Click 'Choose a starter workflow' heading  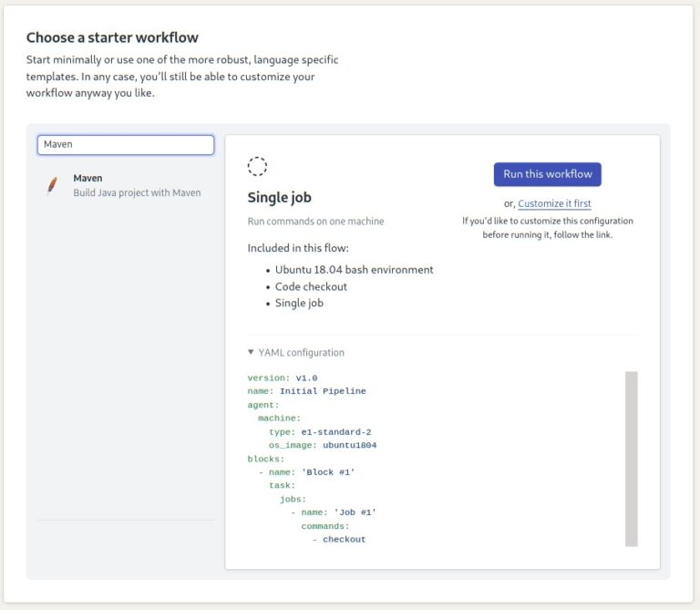tap(112, 37)
